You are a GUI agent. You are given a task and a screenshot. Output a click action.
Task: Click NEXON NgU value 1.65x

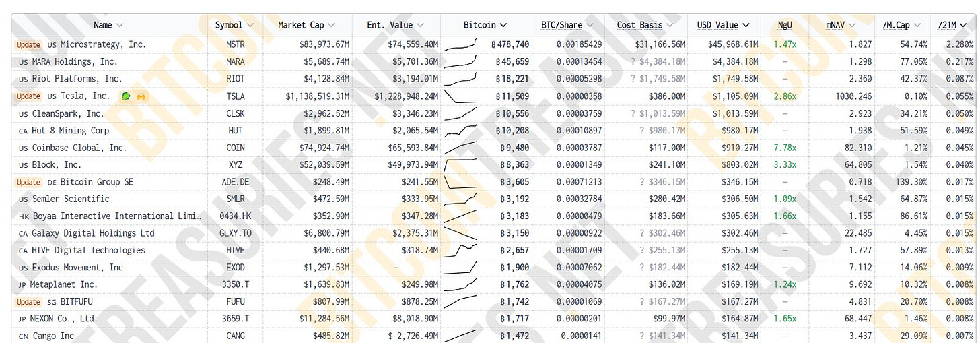click(785, 319)
